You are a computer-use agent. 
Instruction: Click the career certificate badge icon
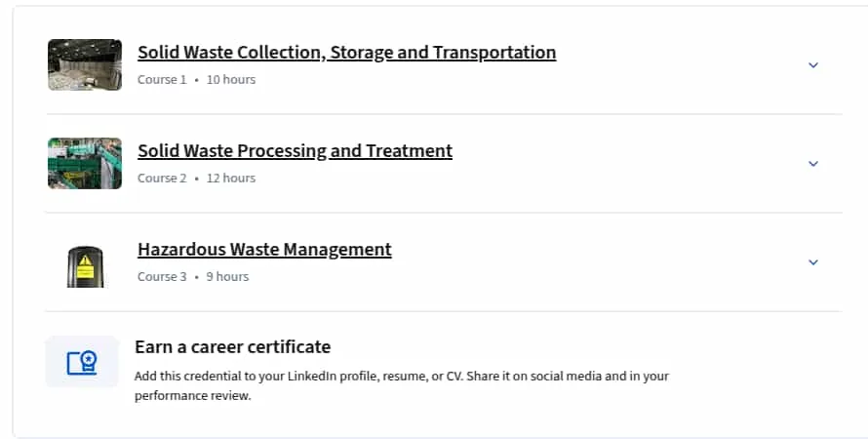pyautogui.click(x=82, y=362)
